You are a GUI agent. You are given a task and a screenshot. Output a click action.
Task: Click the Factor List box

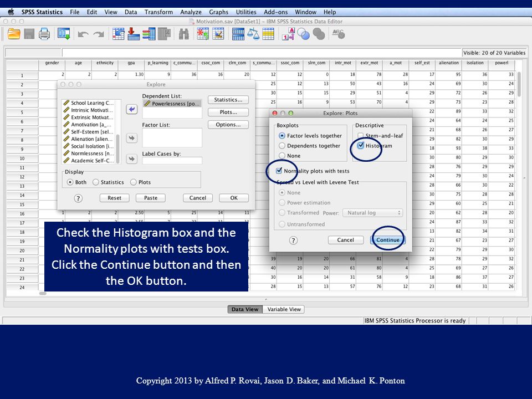172,137
